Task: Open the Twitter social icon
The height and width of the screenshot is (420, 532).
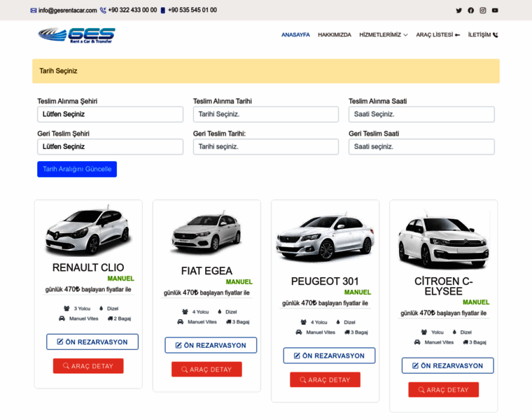Action: (x=458, y=10)
